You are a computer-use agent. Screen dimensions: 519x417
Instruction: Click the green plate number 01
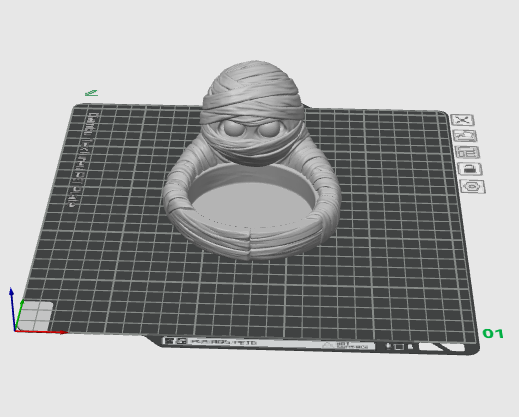493,333
